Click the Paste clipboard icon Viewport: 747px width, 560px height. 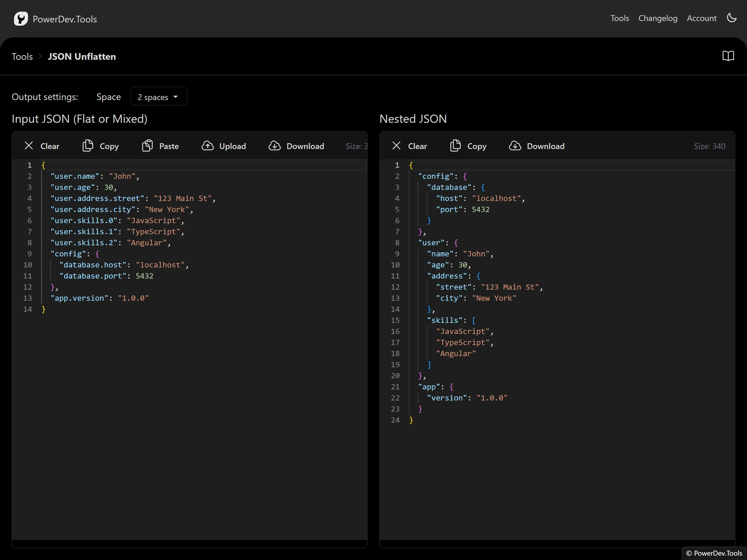(147, 146)
